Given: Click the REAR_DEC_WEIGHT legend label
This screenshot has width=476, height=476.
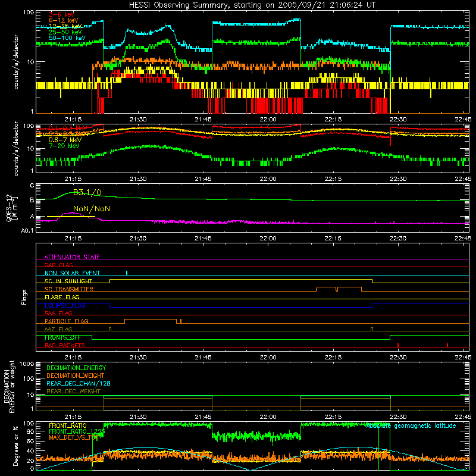Looking at the screenshot, I should (73, 392).
